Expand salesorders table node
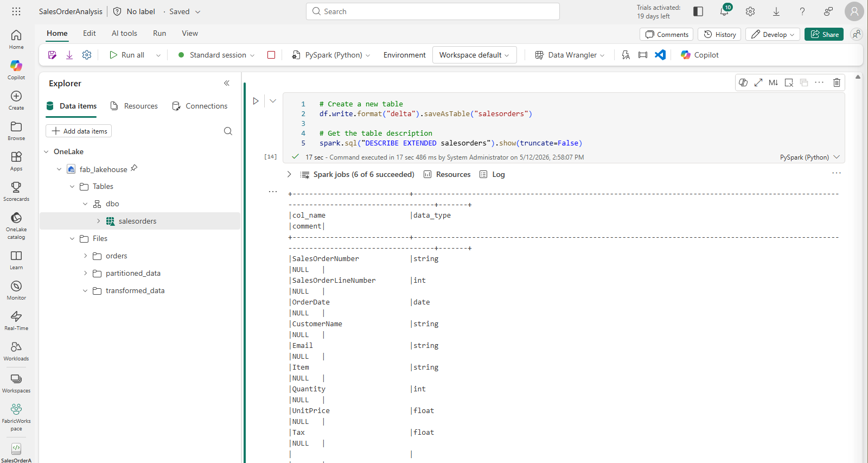The image size is (868, 463). 98,221
